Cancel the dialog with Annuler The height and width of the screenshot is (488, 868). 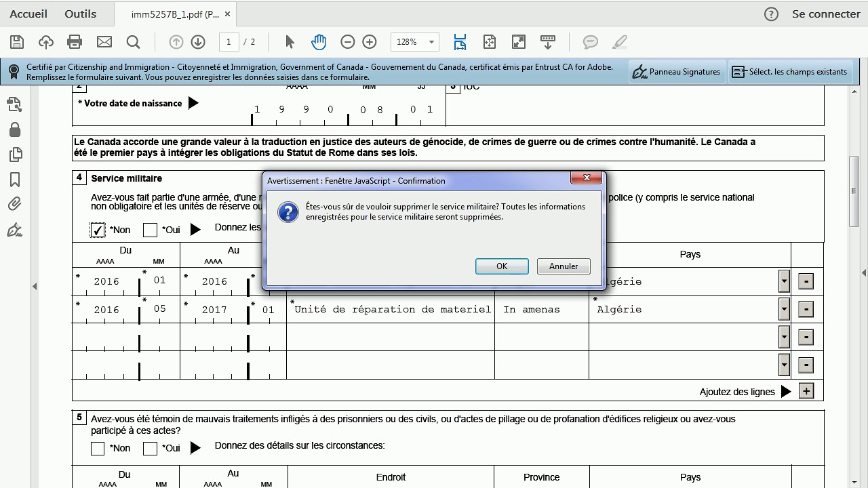click(x=564, y=266)
